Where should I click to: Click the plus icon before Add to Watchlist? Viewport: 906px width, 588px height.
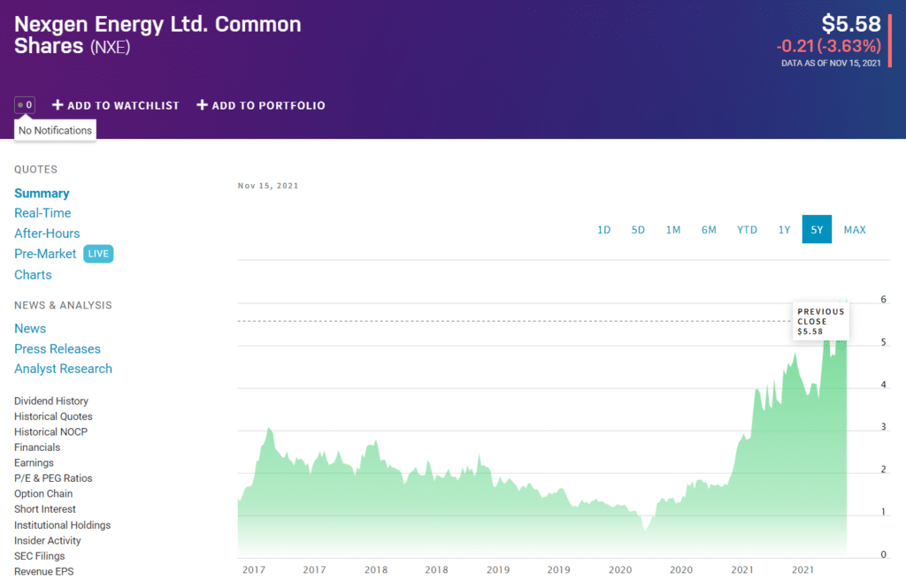tap(58, 105)
